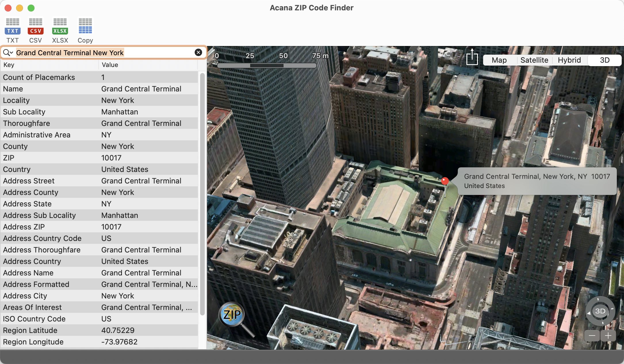The image size is (624, 364).
Task: Select the Address Formatted row
Action: (x=99, y=284)
